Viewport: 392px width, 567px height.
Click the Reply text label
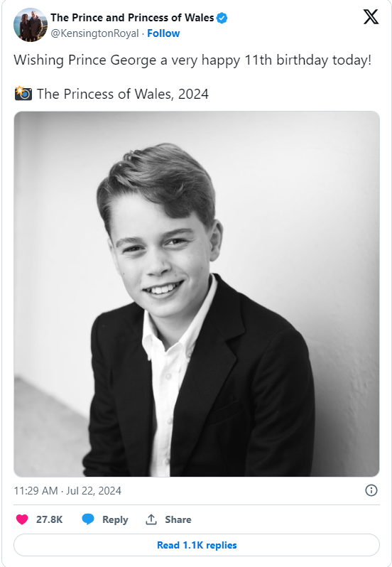click(x=115, y=519)
